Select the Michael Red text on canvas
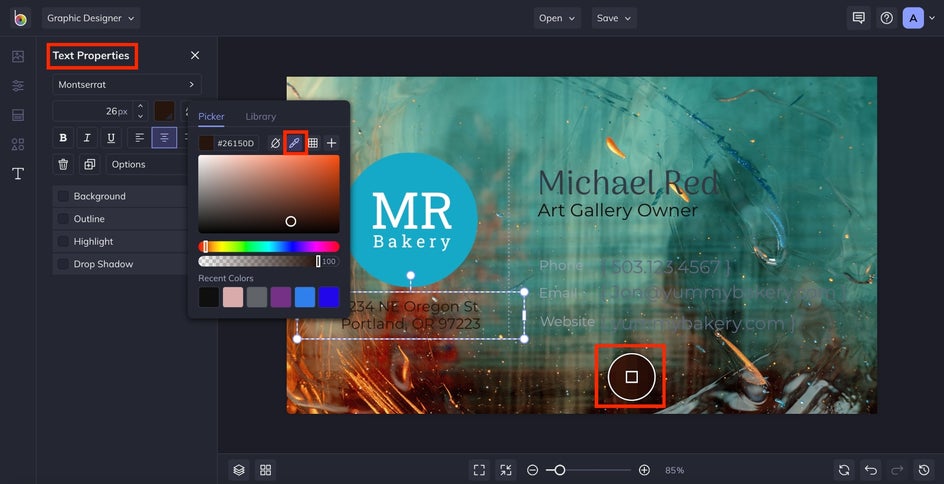This screenshot has width=944, height=484. [628, 183]
